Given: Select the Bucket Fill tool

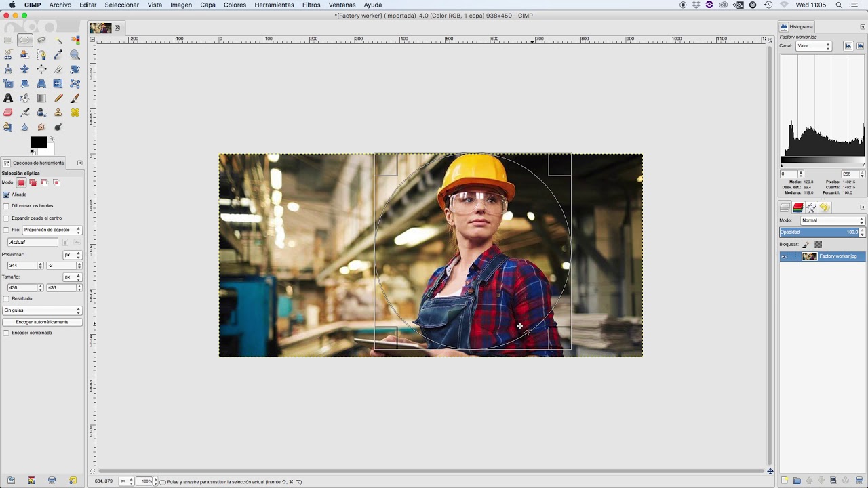Looking at the screenshot, I should 24,98.
